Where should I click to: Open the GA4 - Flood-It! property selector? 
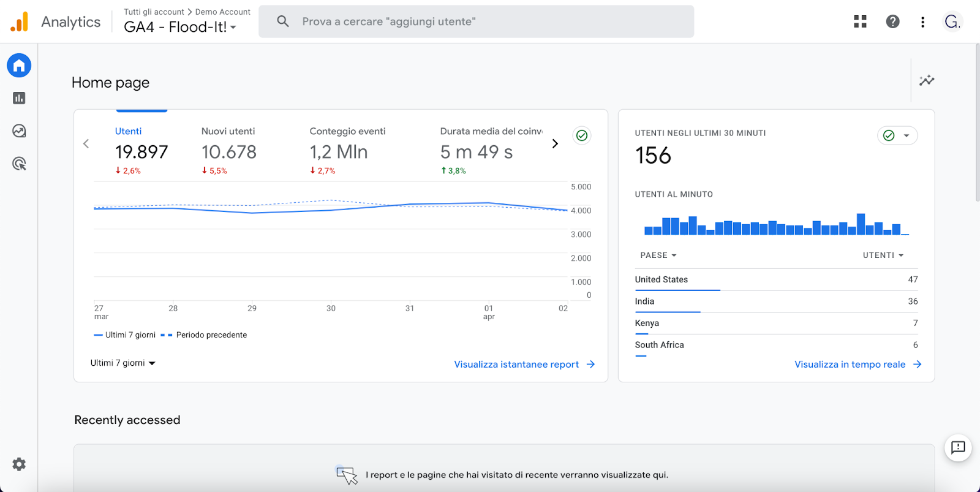point(180,27)
